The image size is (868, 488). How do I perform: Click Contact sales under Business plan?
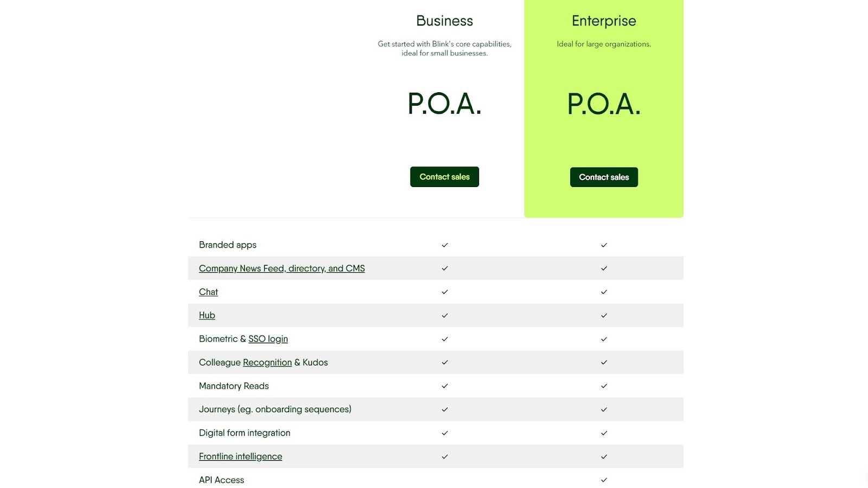coord(444,177)
